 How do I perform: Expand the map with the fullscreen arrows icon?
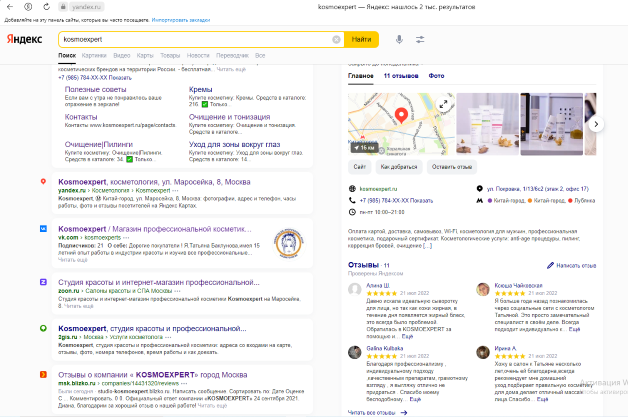click(443, 104)
